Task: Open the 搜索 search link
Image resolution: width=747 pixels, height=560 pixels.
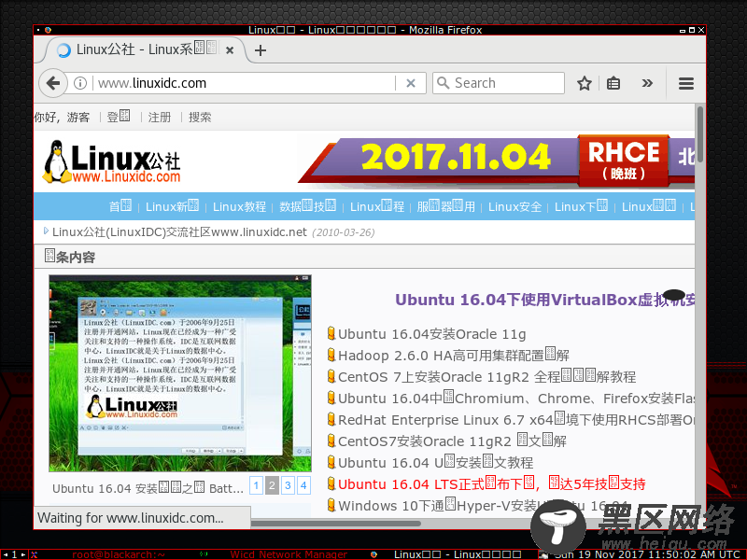Action: click(x=200, y=118)
